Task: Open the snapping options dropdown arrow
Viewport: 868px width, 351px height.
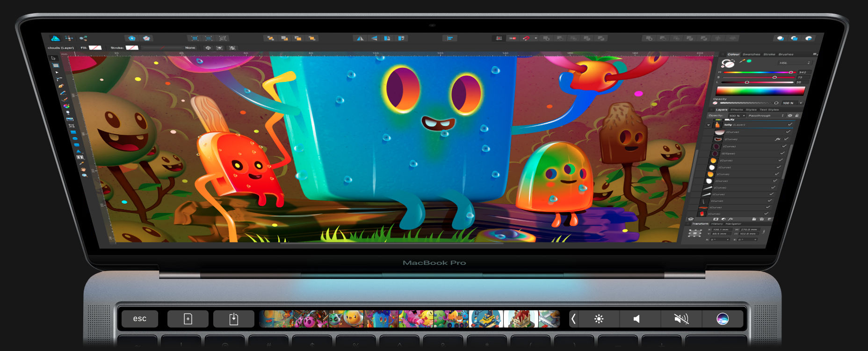Action: tap(536, 38)
